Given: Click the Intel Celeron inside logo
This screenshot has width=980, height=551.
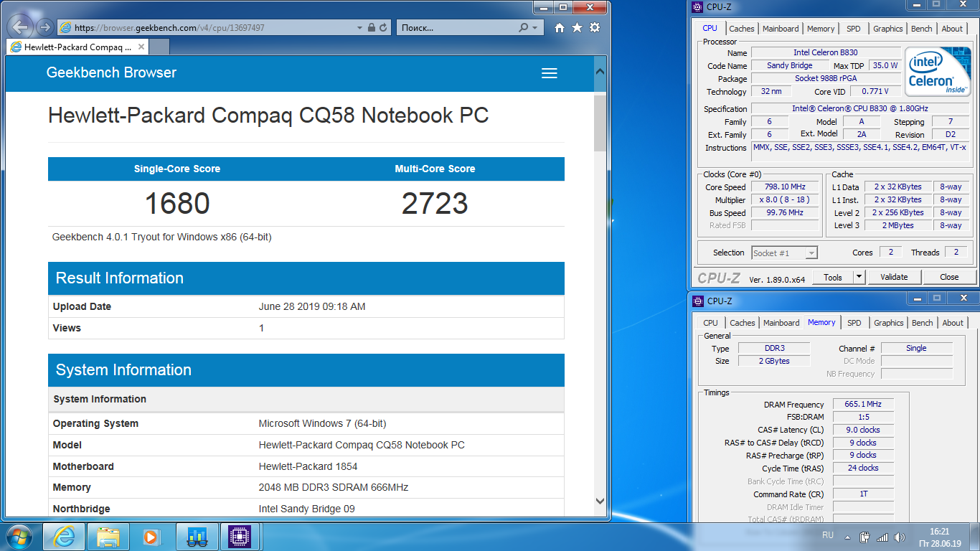Looking at the screenshot, I should [x=938, y=71].
